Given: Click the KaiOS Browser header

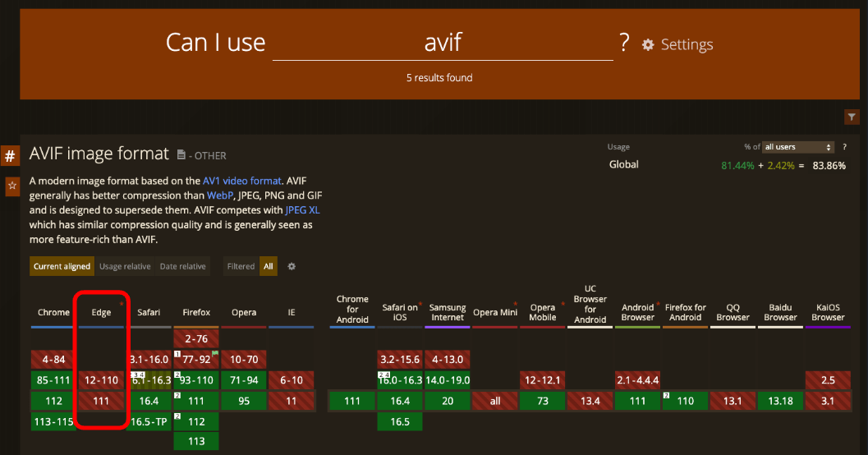Looking at the screenshot, I should point(828,312).
